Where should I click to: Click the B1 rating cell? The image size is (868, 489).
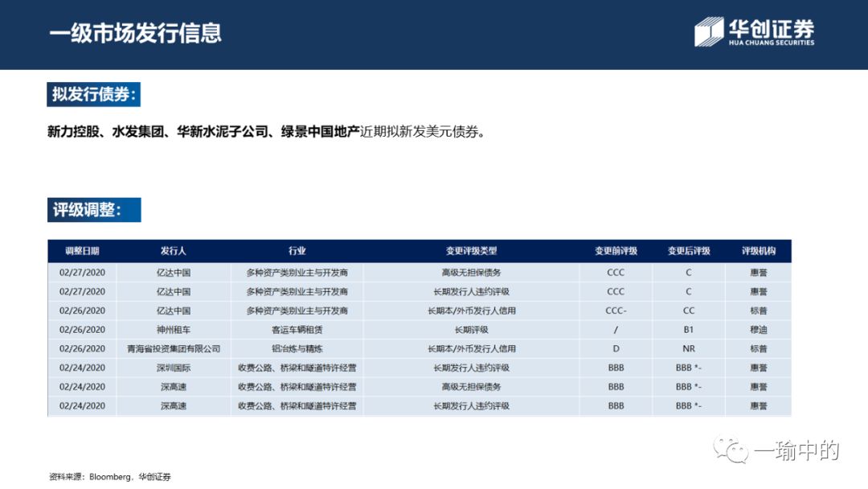click(x=689, y=330)
